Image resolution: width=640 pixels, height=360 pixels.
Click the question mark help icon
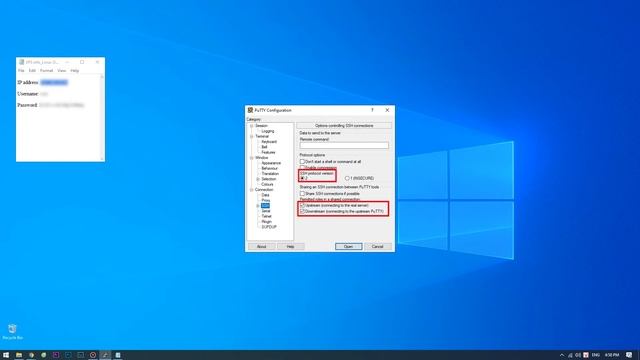(x=372, y=110)
